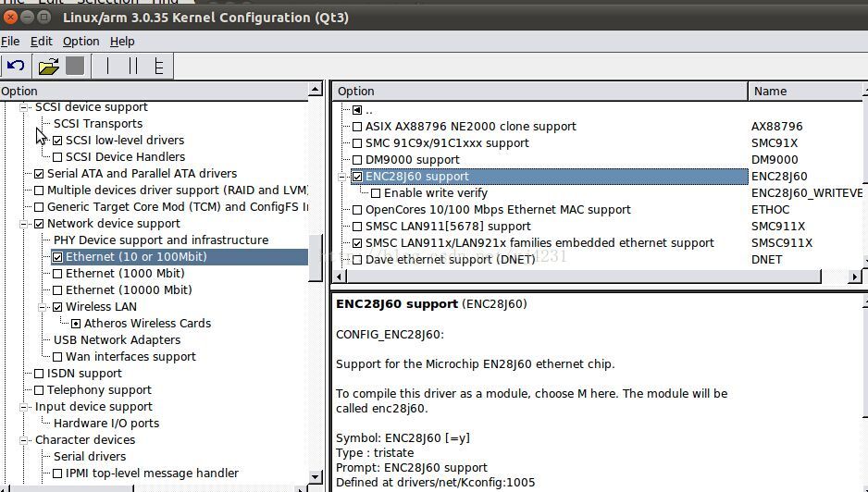The width and height of the screenshot is (868, 492).
Task: Toggle SCSI low-level drivers checkbox
Action: click(x=57, y=141)
